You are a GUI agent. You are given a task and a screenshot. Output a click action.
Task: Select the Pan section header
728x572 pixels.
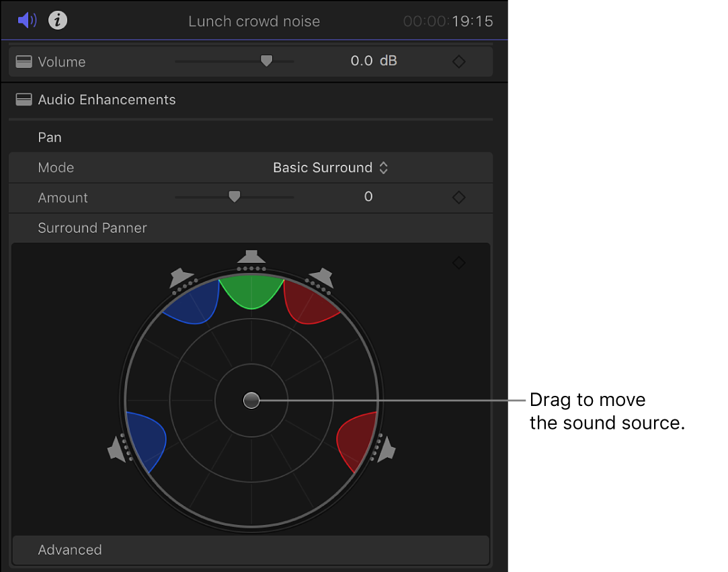[x=50, y=137]
